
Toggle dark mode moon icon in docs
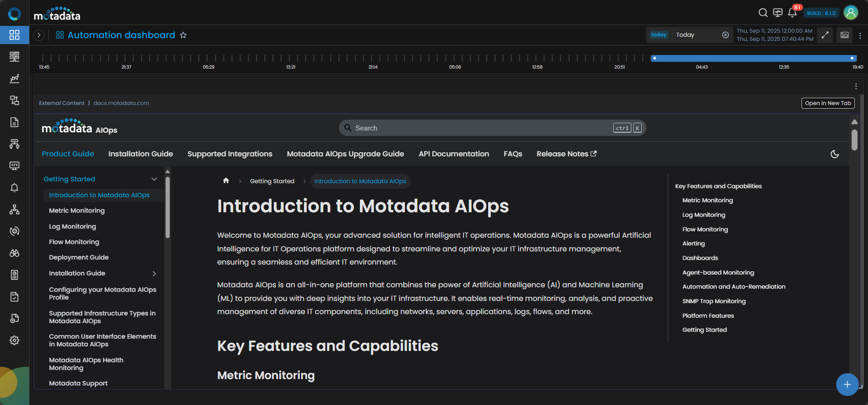pos(835,154)
